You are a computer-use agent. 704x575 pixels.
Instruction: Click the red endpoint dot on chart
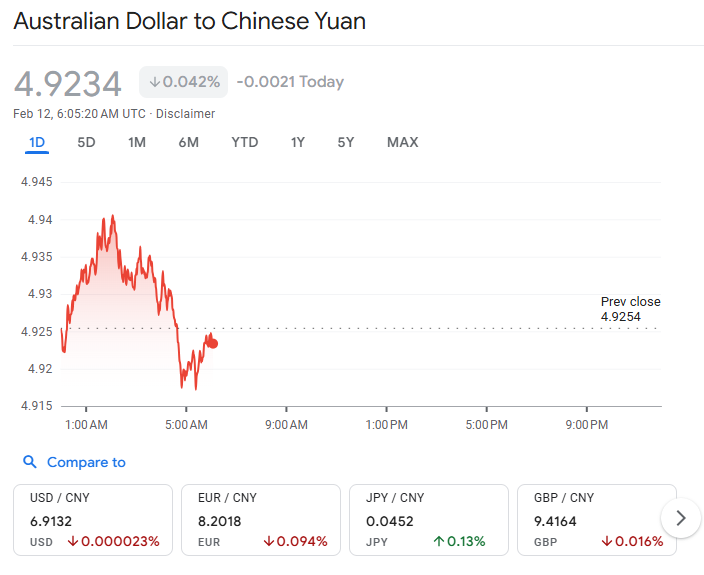213,343
